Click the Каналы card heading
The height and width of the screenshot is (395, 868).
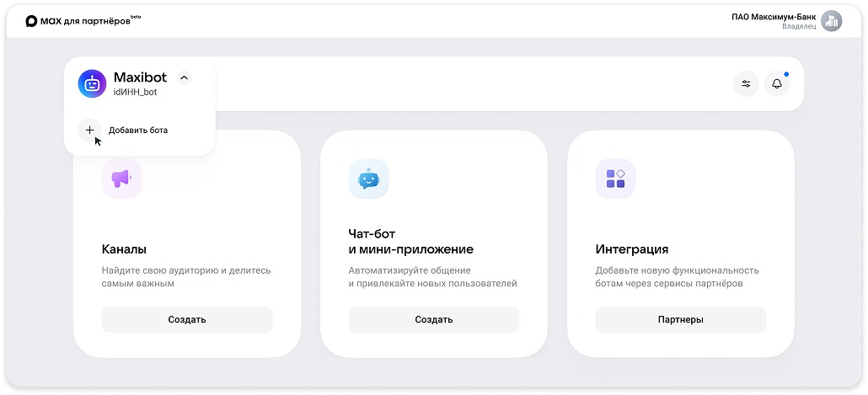[x=124, y=249]
